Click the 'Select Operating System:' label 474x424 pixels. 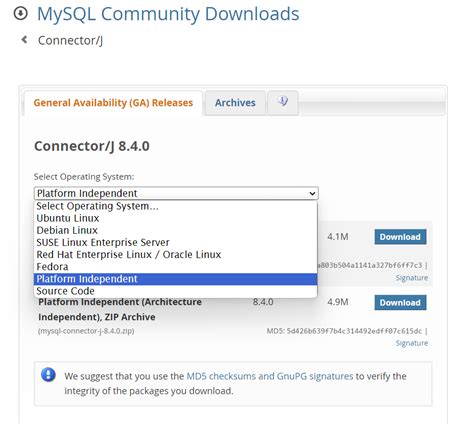[x=84, y=177]
